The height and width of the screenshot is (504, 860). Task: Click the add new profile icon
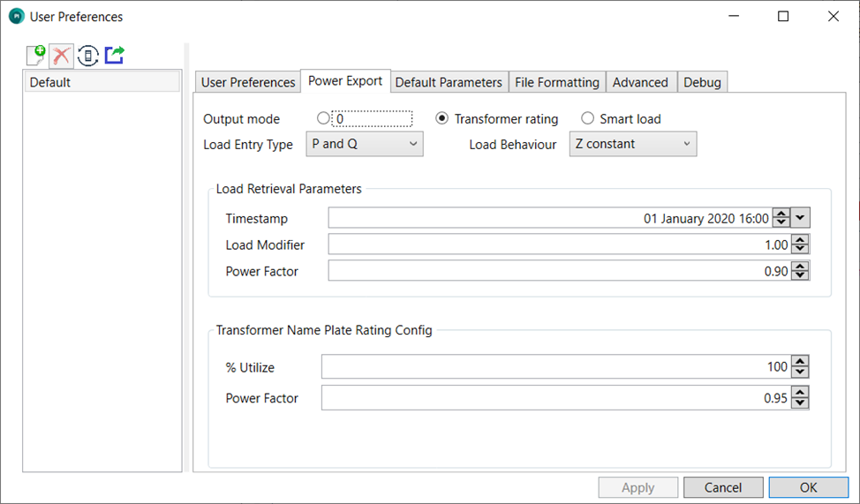pos(36,56)
